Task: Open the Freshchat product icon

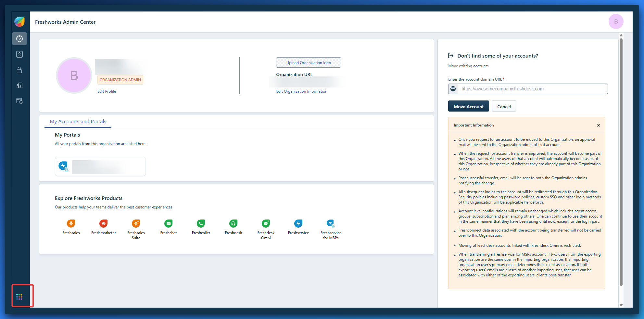Action: click(168, 223)
